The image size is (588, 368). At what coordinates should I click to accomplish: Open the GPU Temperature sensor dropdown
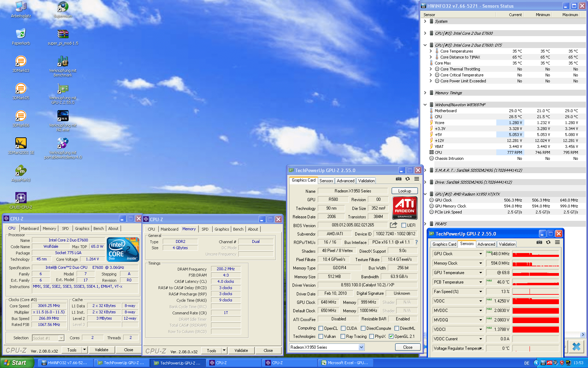coord(481,273)
